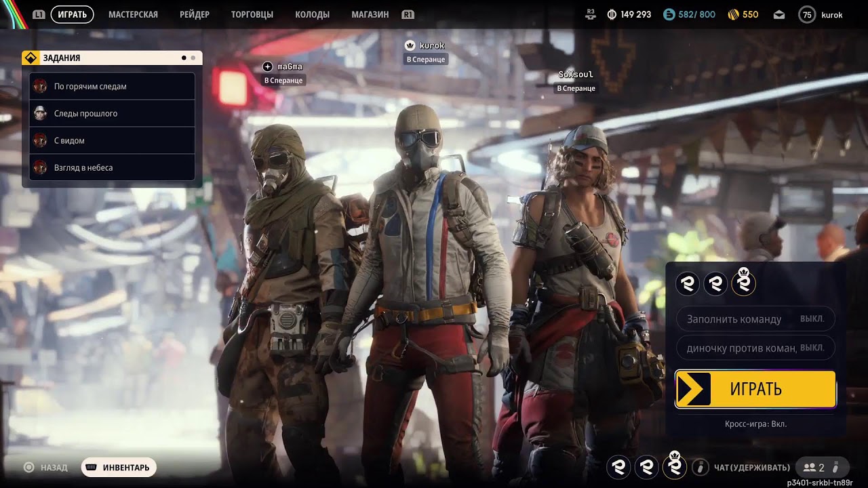The width and height of the screenshot is (868, 488).
Task: Select the ИГРАТЬ tab in top navigation
Action: click(x=72, y=14)
